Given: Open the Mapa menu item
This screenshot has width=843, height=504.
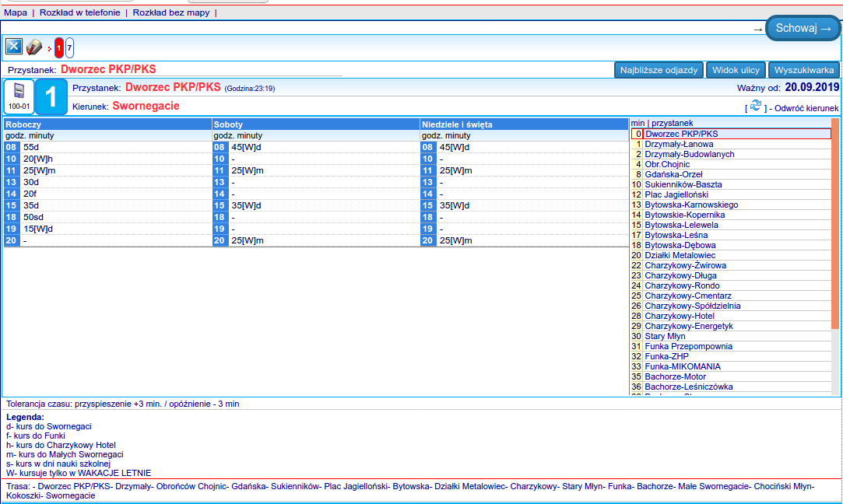Looking at the screenshot, I should point(16,12).
